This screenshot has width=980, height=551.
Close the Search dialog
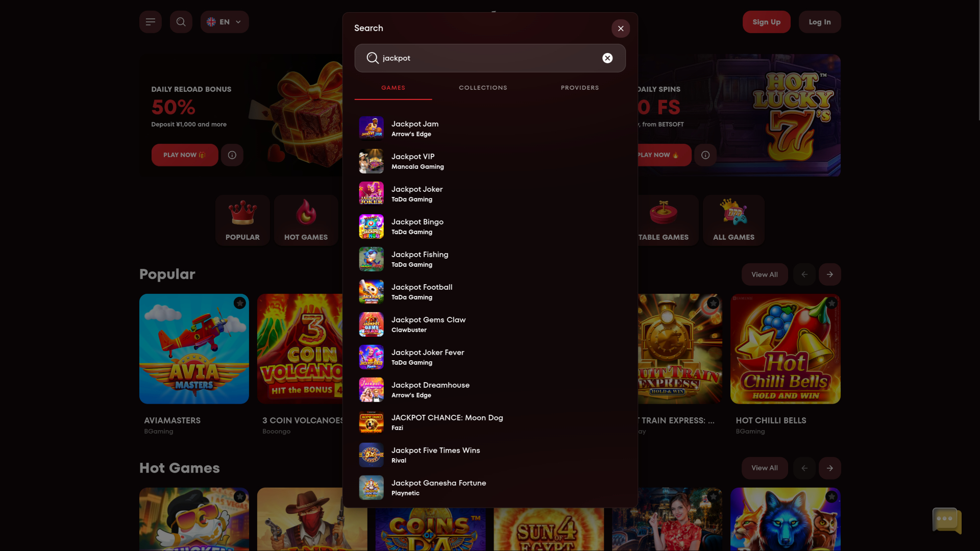click(x=621, y=29)
